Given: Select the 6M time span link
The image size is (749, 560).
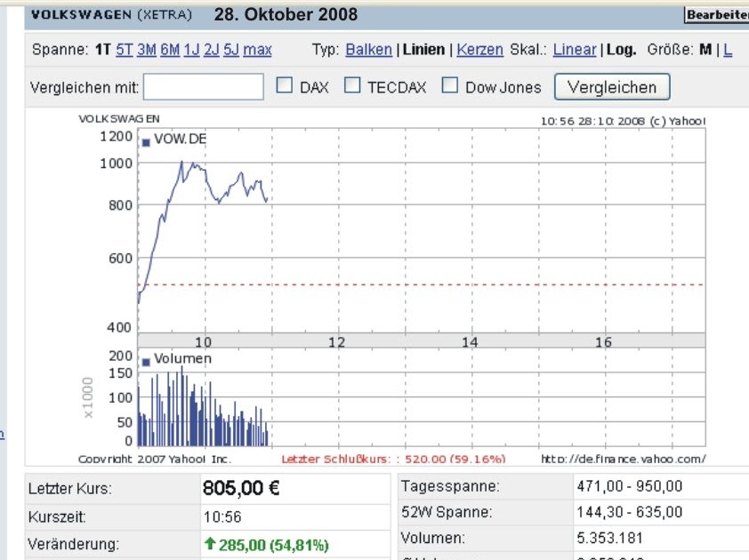Looking at the screenshot, I should [170, 49].
